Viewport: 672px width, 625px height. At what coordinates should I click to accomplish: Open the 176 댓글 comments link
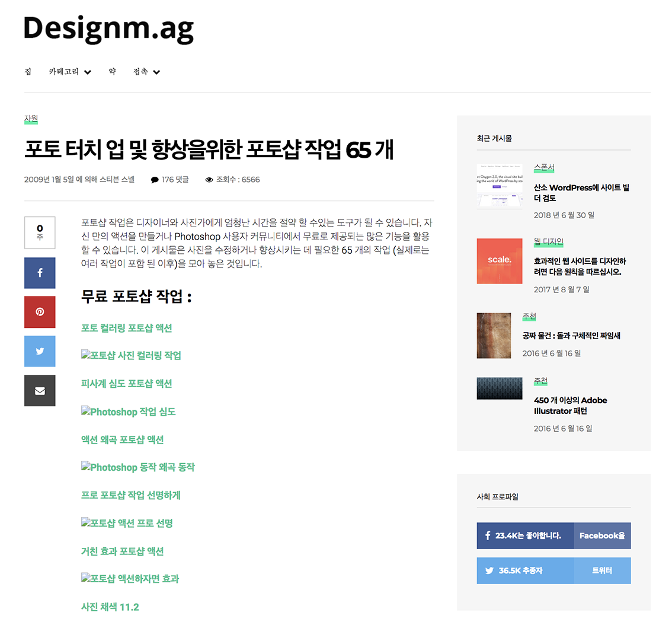tap(175, 180)
